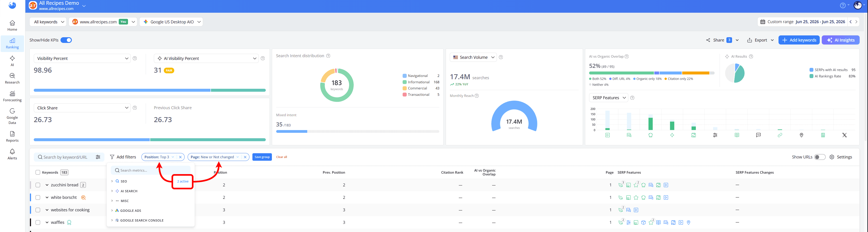868x232 pixels.
Task: Remove the Page: New or Not changed filter
Action: tap(245, 157)
